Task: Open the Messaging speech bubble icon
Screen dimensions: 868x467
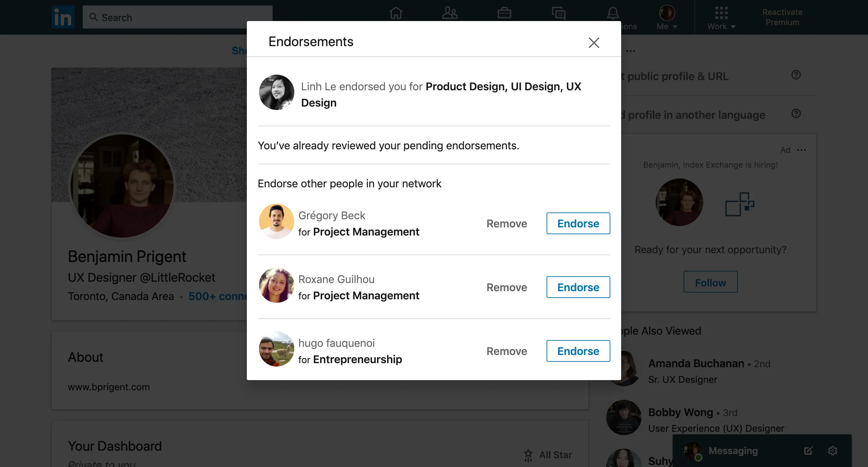Action: [x=558, y=14]
